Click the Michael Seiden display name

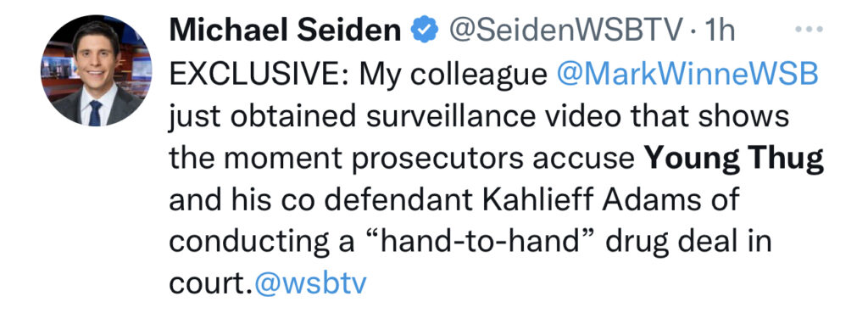click(x=285, y=31)
